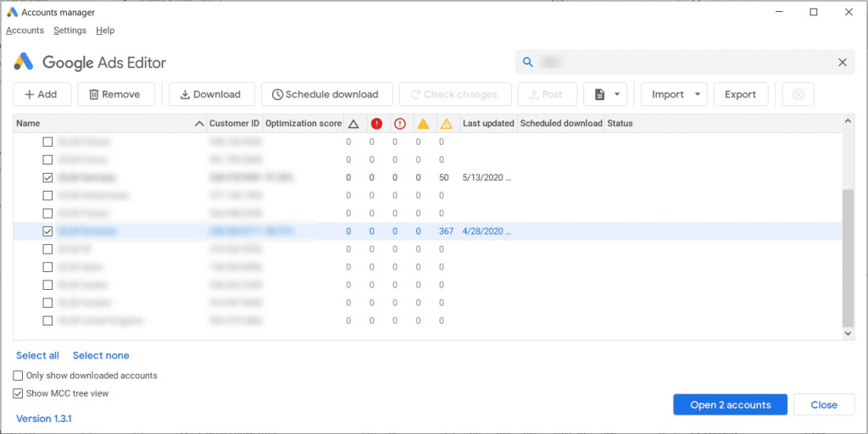
Task: Remove the selected accounts
Action: (x=114, y=95)
